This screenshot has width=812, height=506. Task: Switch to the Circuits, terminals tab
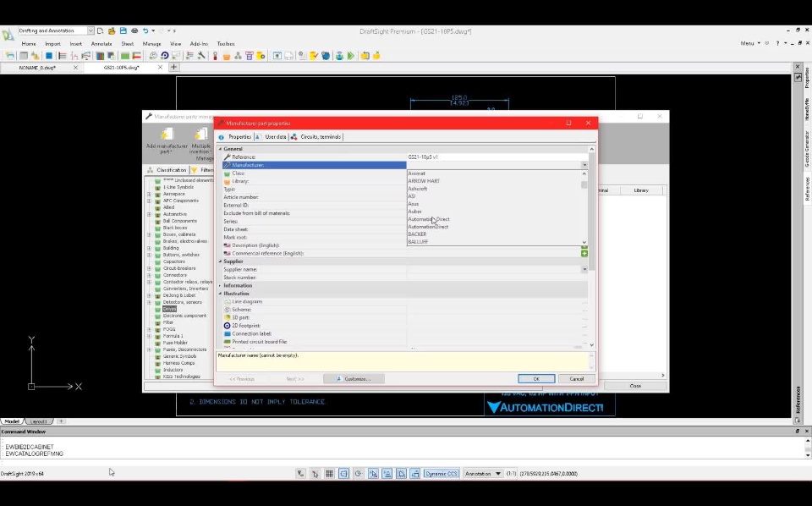[316, 137]
